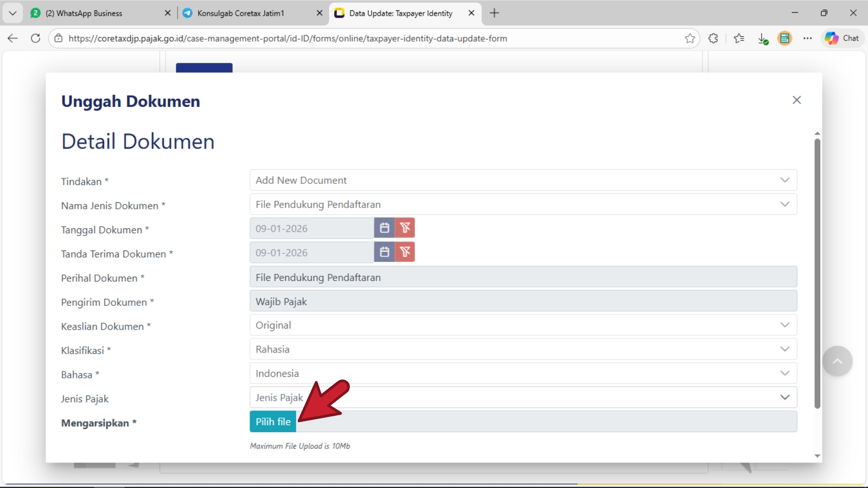Click the Pilih file button
This screenshot has width=868, height=488.
273,422
